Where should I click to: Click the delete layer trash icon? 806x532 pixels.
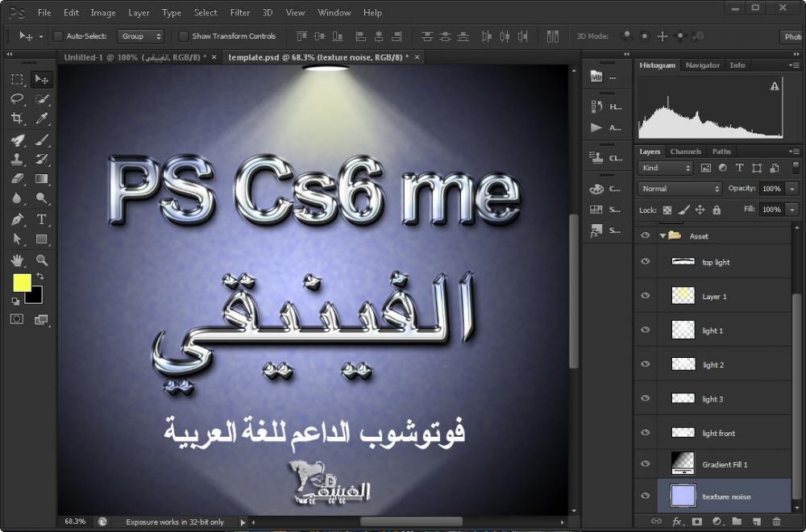[x=777, y=522]
